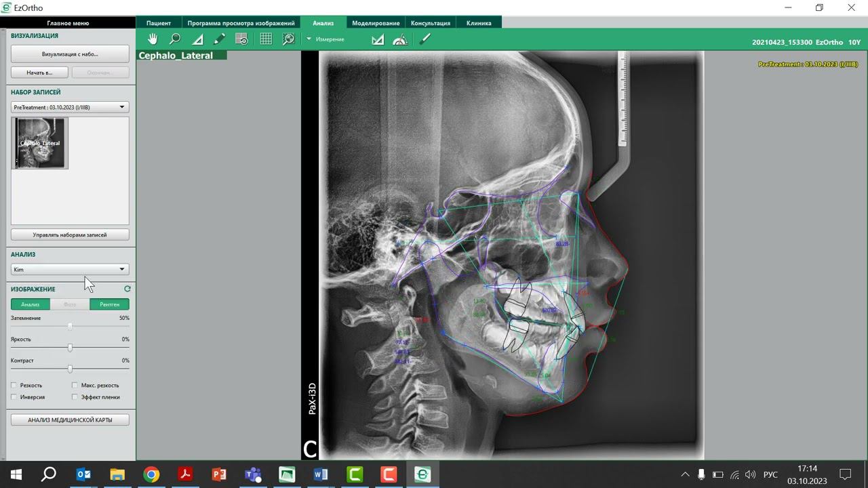Open File Explorer from the taskbar
Image resolution: width=868 pixels, height=488 pixels.
coord(117,474)
